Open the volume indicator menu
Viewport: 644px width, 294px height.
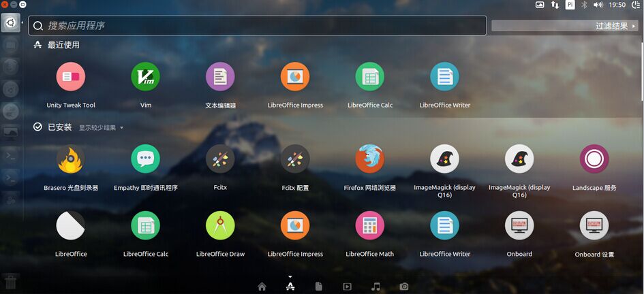click(598, 5)
